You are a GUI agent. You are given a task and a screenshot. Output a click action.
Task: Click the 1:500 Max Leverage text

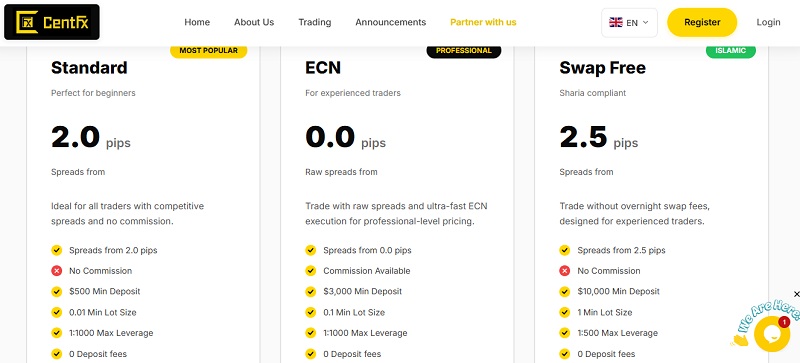(617, 333)
